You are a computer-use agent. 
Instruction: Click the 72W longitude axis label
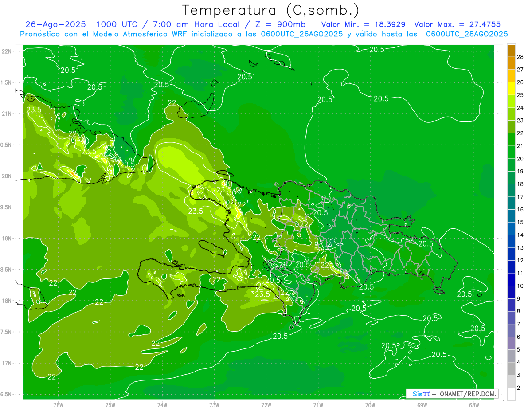[266, 405]
